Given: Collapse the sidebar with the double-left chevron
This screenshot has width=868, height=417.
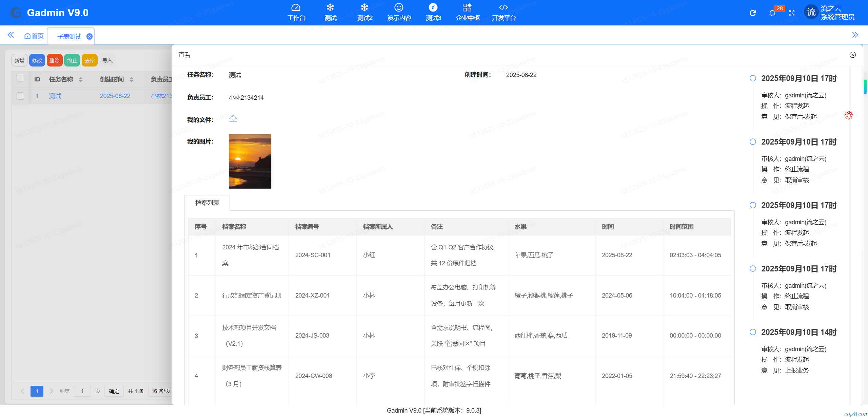Looking at the screenshot, I should pos(11,35).
